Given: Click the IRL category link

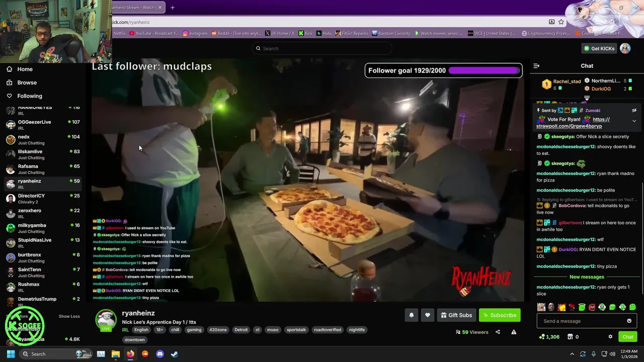Looking at the screenshot, I should (x=125, y=330).
